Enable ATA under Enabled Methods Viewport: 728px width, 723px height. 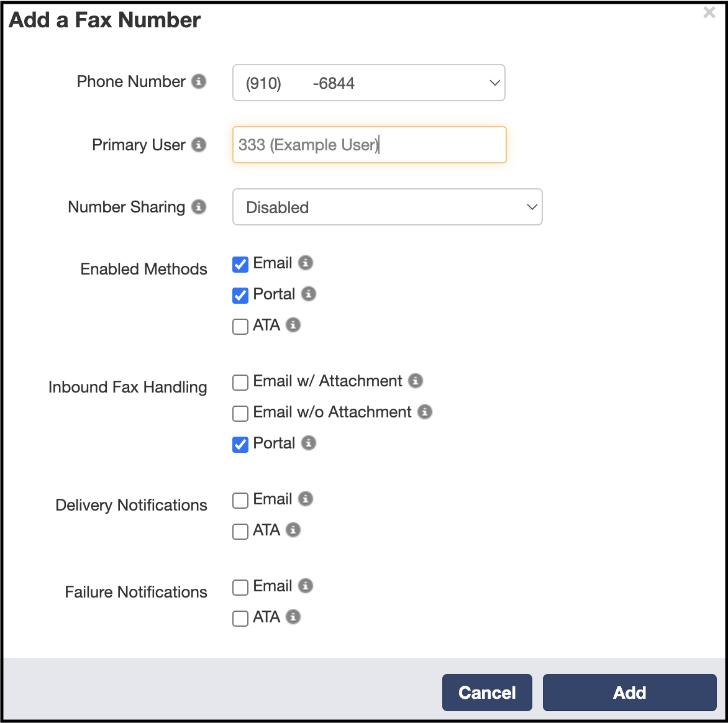240,326
